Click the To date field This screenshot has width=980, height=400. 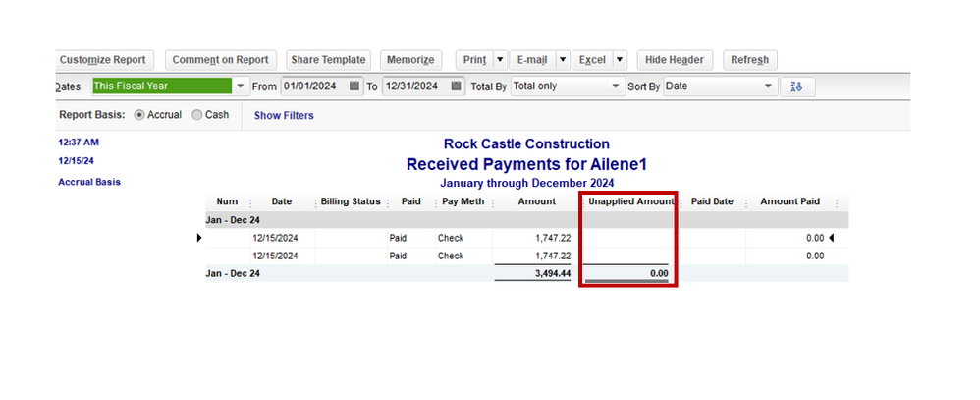pyautogui.click(x=415, y=86)
